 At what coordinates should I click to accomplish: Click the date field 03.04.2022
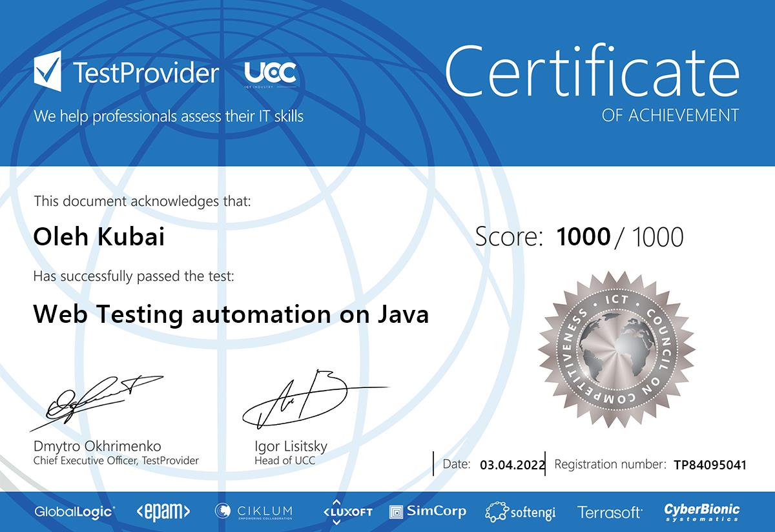coord(513,464)
